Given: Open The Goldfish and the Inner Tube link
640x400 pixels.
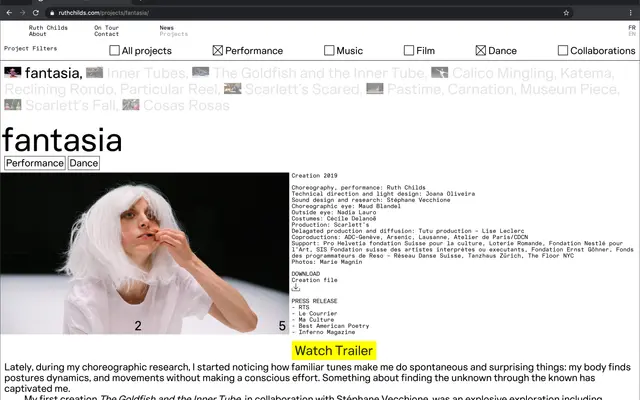Looking at the screenshot, I should pyautogui.click(x=320, y=73).
